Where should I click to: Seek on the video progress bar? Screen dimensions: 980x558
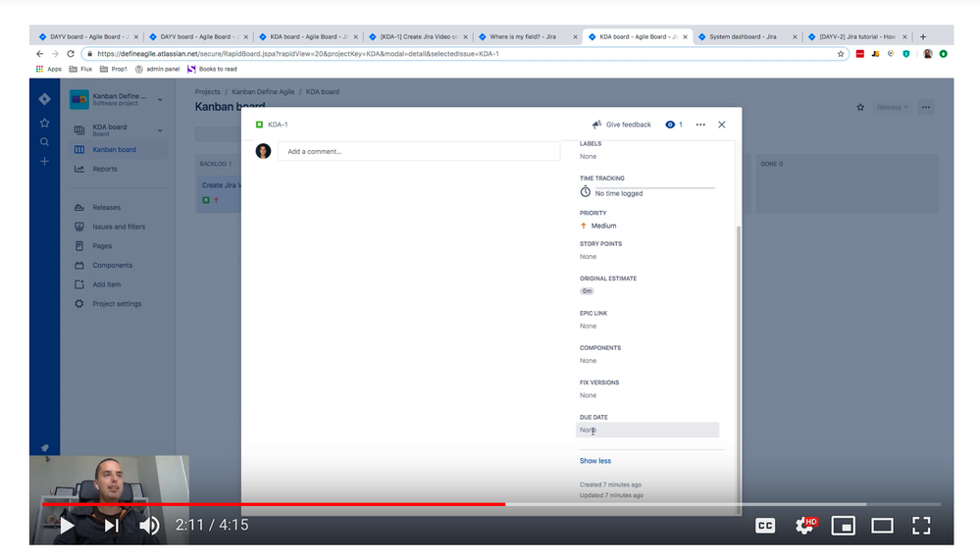point(491,504)
